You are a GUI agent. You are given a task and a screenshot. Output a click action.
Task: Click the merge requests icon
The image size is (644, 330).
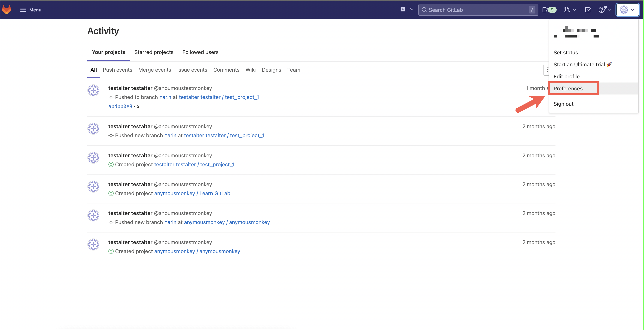click(567, 10)
